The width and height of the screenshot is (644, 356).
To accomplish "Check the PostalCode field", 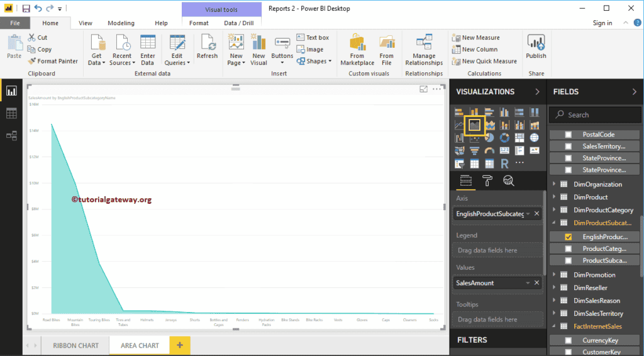I will coord(569,134).
